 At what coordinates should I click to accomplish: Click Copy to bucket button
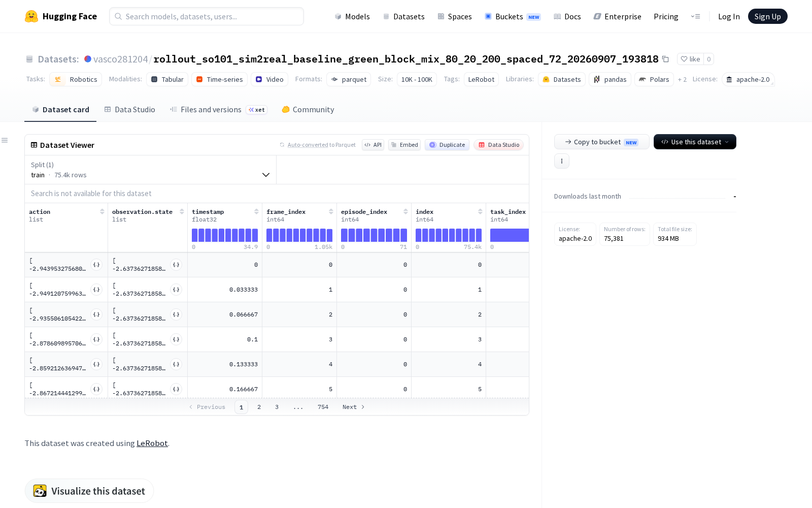point(601,142)
